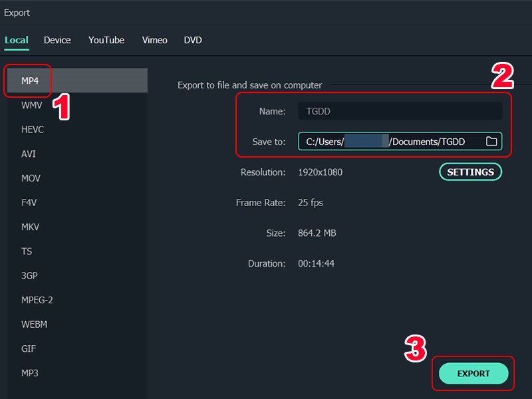This screenshot has width=532, height=399.
Task: Open export SETTINGS
Action: (470, 172)
